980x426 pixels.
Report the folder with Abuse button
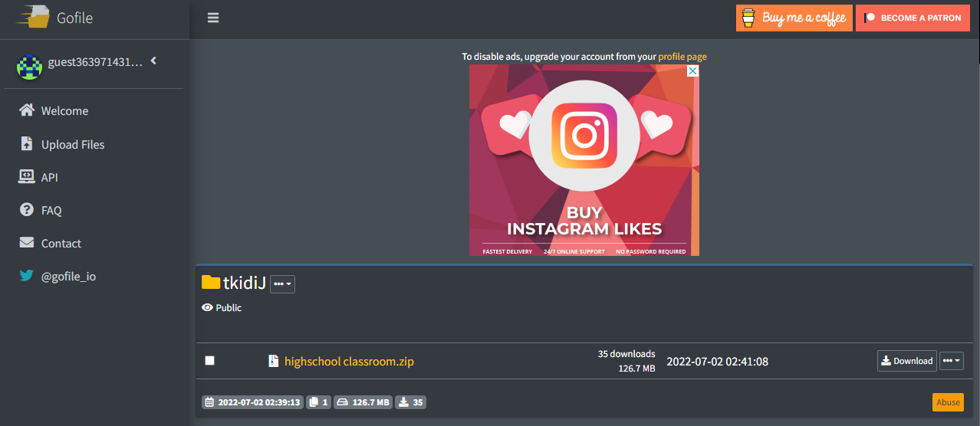click(948, 402)
